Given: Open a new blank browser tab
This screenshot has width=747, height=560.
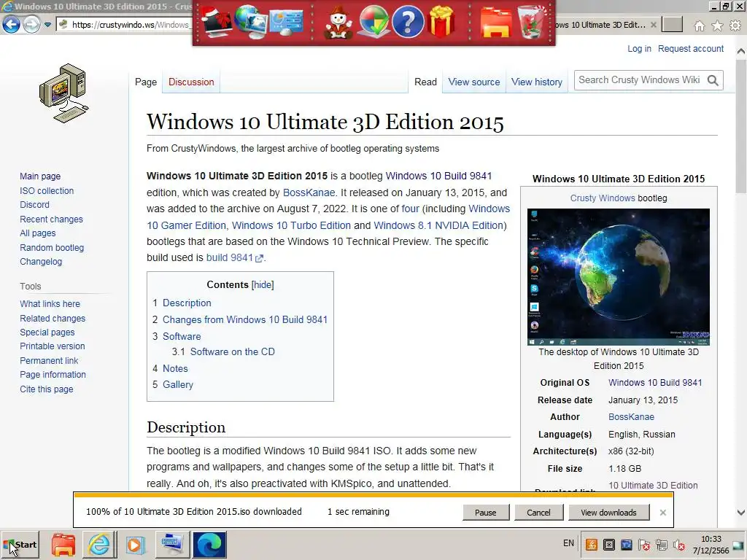Looking at the screenshot, I should click(x=672, y=24).
